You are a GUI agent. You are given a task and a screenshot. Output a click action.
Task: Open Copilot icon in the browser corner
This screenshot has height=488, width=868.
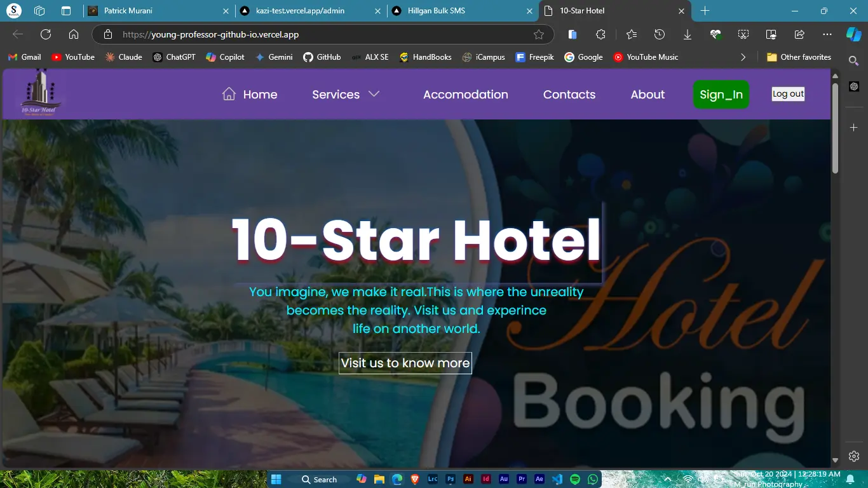[x=854, y=34]
